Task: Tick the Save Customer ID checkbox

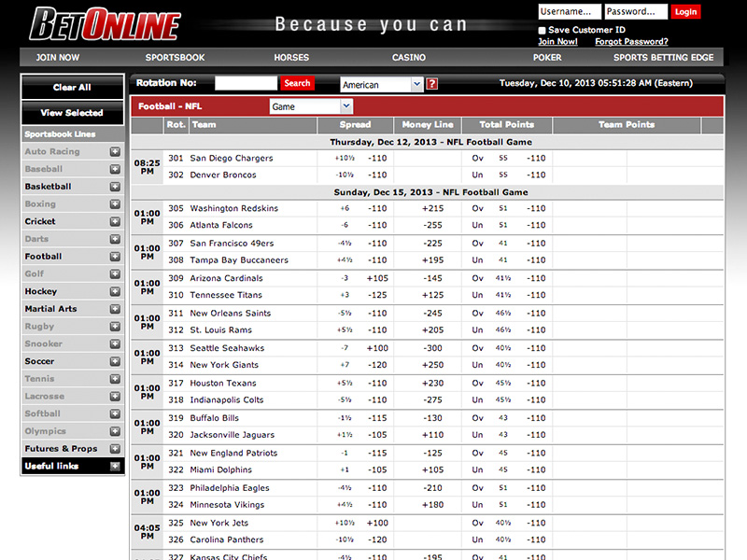Action: pos(542,31)
